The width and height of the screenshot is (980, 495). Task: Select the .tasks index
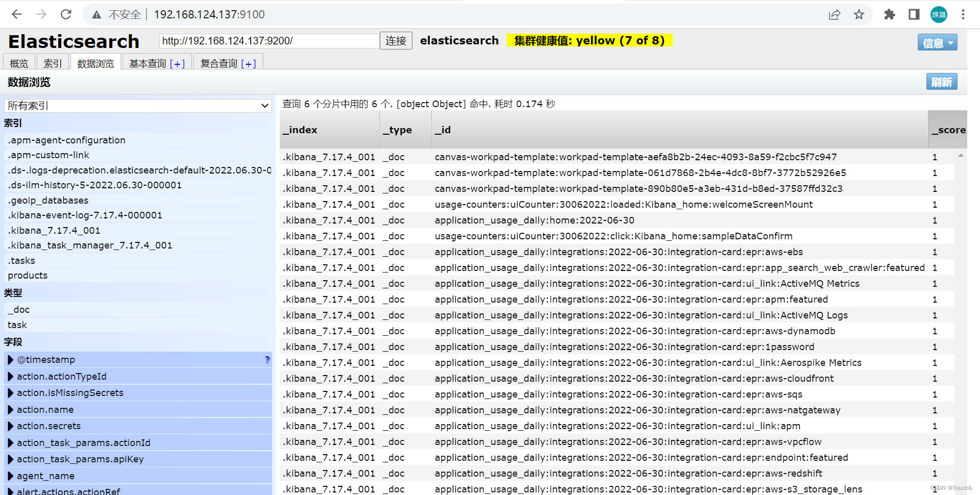[138, 260]
